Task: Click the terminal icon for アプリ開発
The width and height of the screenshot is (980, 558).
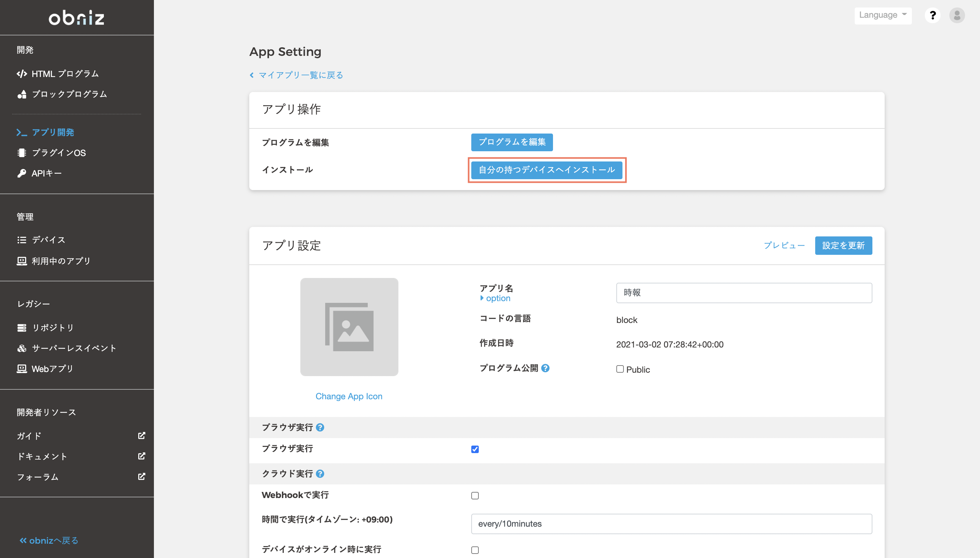Action: [x=22, y=132]
